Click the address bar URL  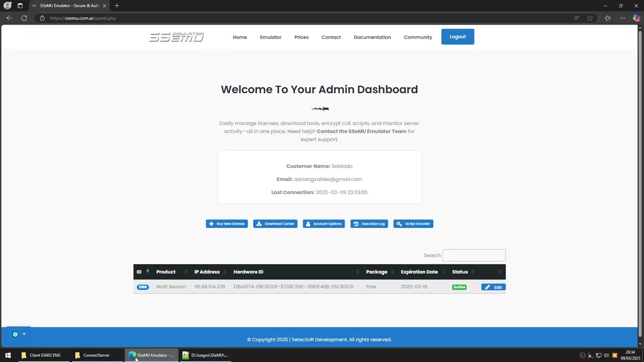point(83,18)
